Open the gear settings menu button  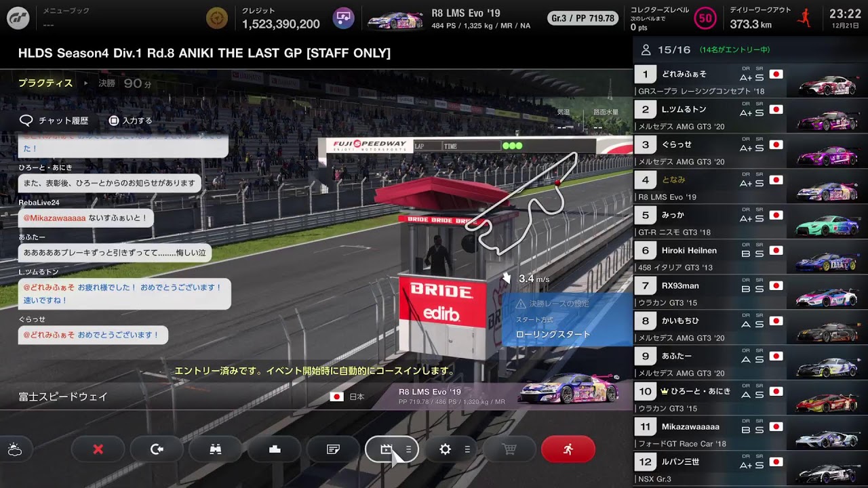(x=451, y=449)
